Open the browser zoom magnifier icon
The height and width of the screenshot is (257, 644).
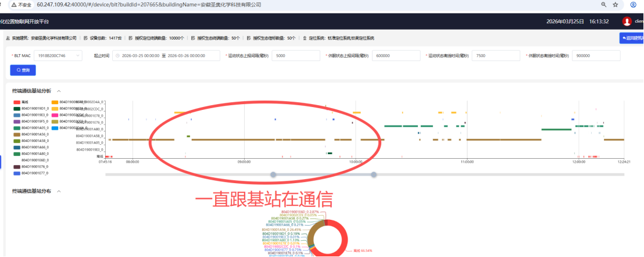[x=604, y=5]
